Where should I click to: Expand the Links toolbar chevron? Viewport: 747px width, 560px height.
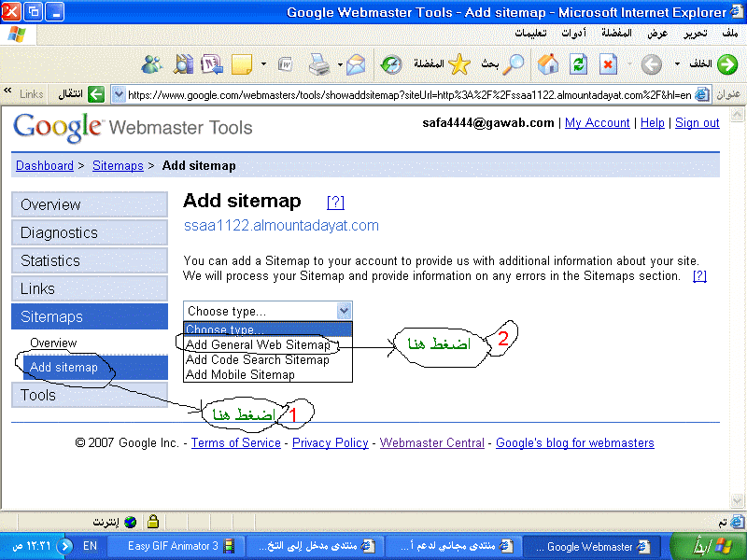7,90
